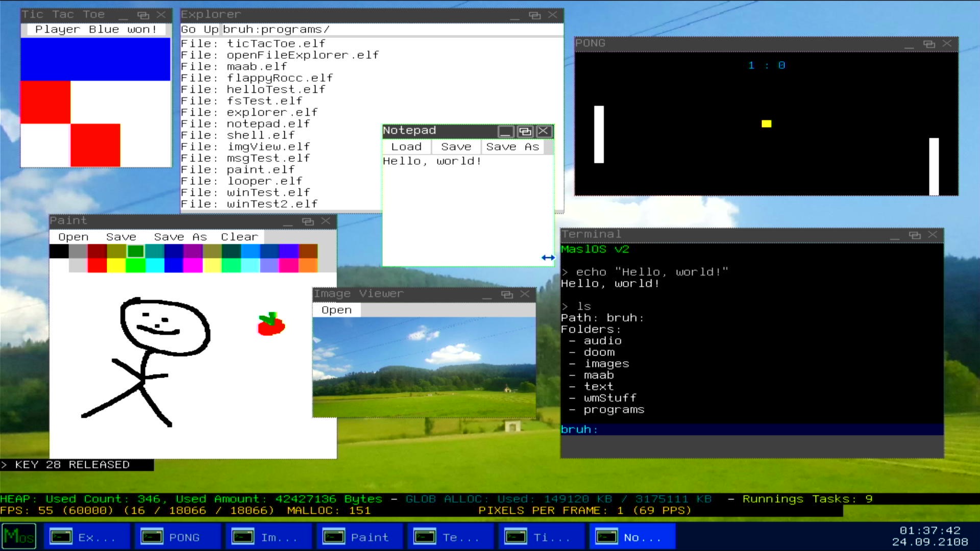Viewport: 980px width, 551px height.
Task: Open the MOS start menu icon
Action: [x=19, y=536]
